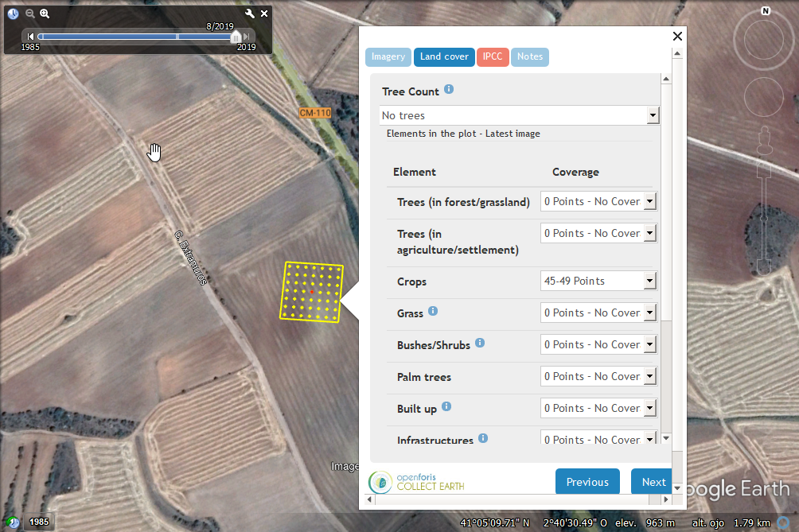Show Built up info icon
799x532 pixels.
coord(446,406)
